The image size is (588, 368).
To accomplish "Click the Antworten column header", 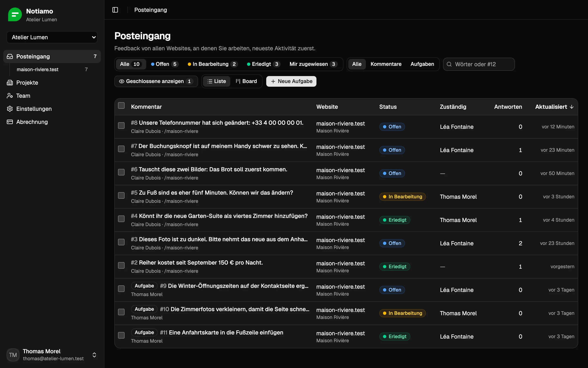I will pos(508,107).
